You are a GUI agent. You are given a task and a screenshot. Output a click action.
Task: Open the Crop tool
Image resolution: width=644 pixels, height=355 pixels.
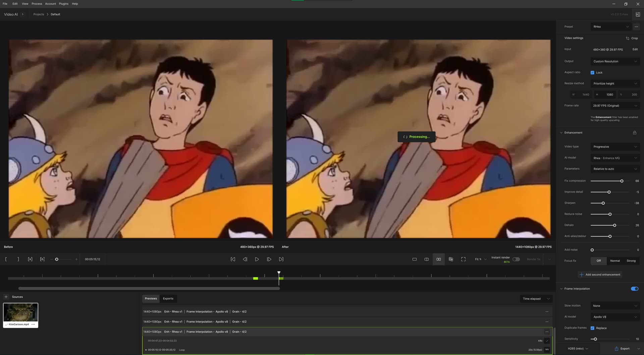tap(632, 38)
